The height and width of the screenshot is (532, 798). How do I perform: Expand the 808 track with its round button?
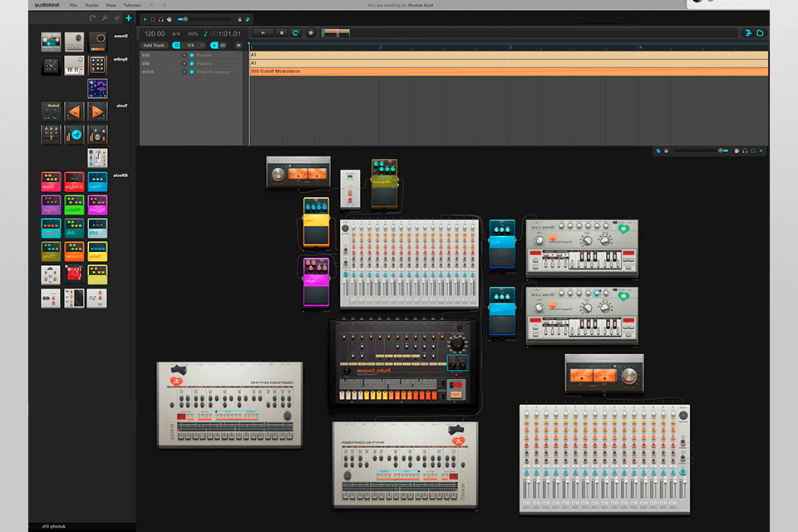(x=184, y=54)
